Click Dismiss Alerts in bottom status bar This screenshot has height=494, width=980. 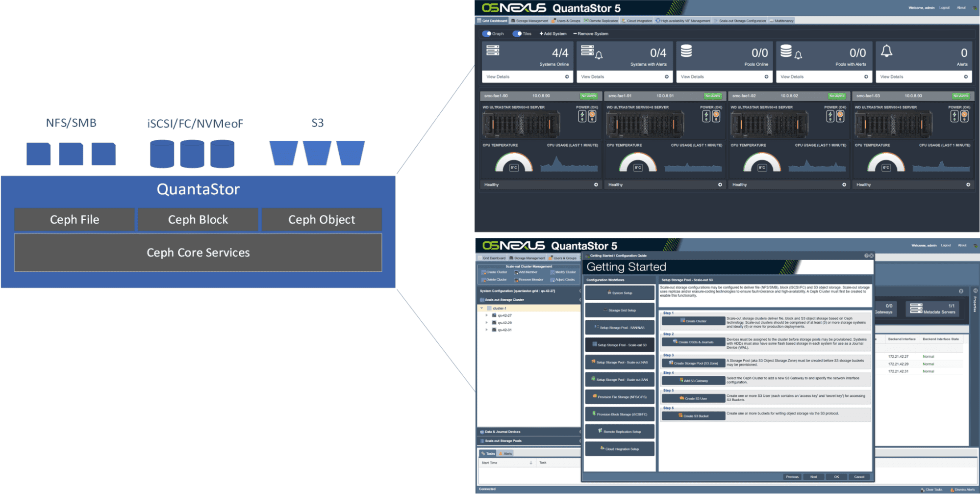(962, 490)
